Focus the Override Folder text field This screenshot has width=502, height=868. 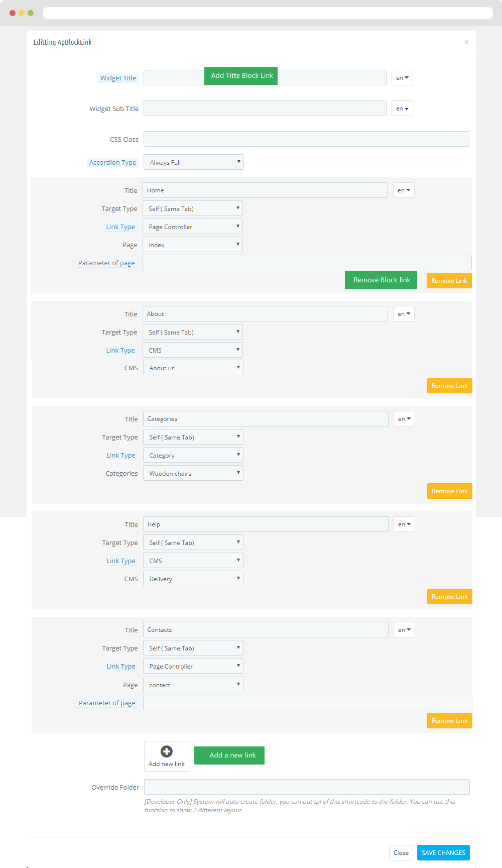[306, 787]
